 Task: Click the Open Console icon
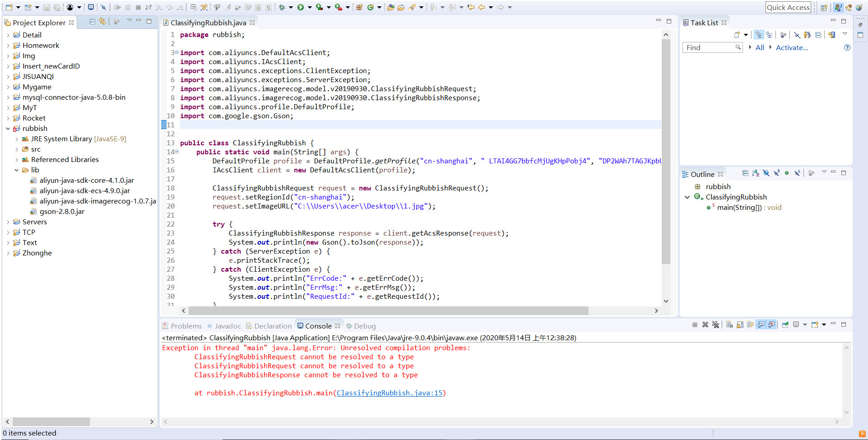point(815,324)
